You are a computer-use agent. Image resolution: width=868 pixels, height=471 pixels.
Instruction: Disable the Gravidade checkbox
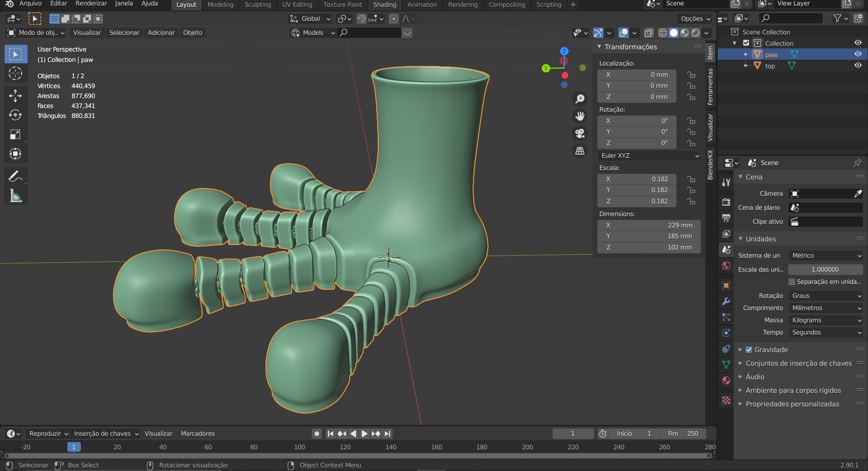point(749,349)
